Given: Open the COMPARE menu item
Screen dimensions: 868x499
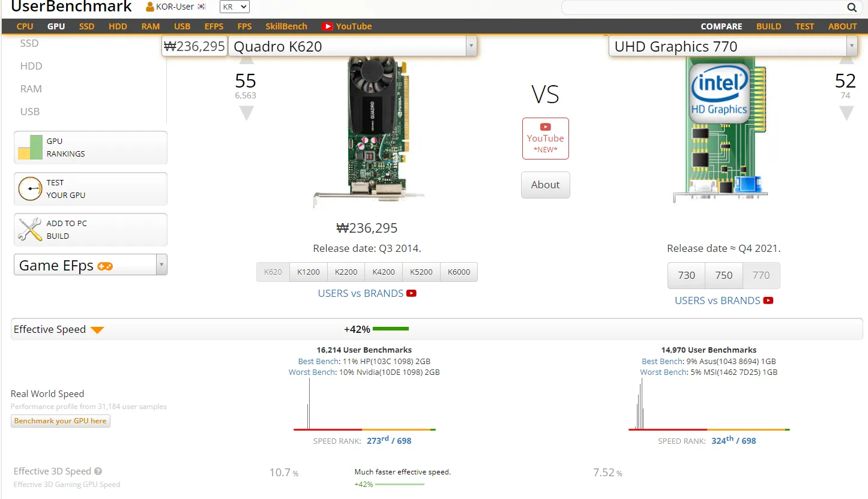Looking at the screenshot, I should click(721, 26).
